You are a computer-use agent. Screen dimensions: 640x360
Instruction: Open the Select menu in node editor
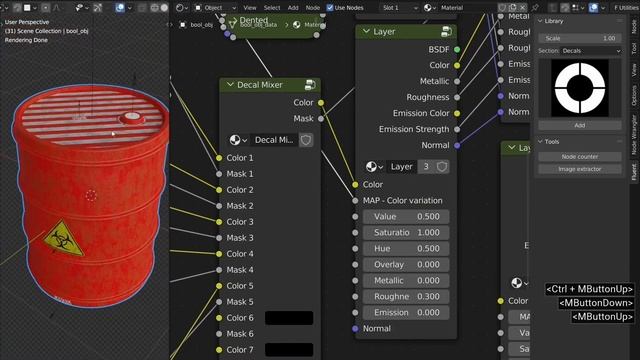click(272, 7)
